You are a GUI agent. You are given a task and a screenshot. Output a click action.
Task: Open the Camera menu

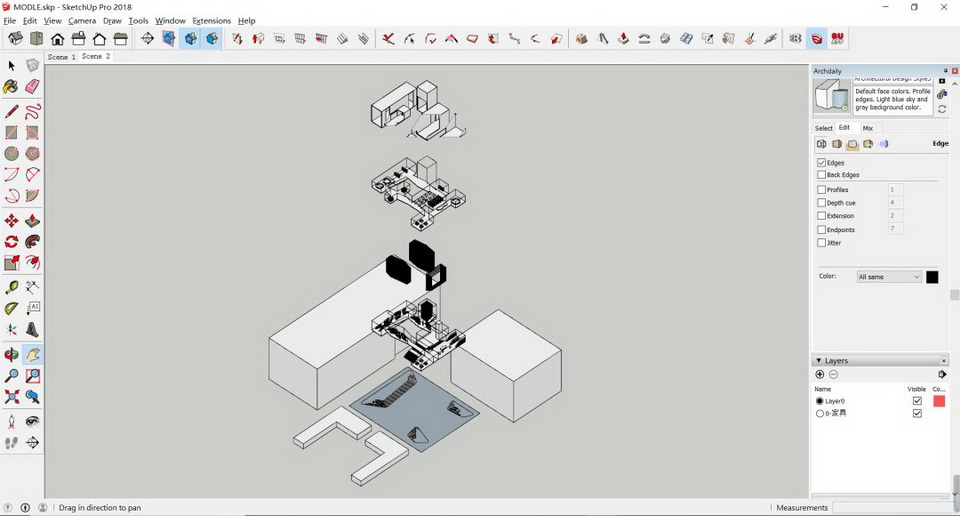(x=82, y=20)
